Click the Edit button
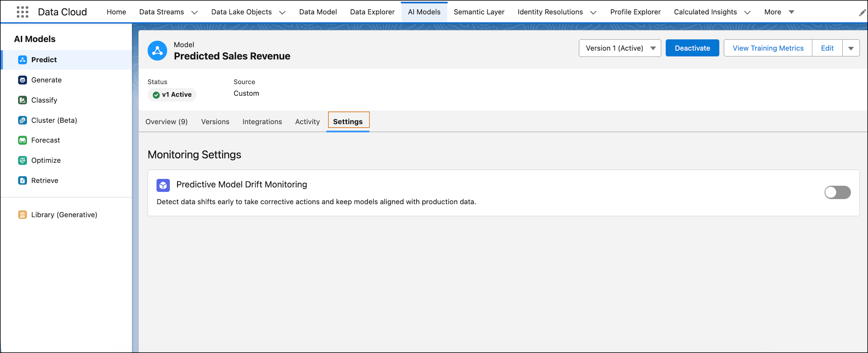This screenshot has height=353, width=868. point(827,48)
